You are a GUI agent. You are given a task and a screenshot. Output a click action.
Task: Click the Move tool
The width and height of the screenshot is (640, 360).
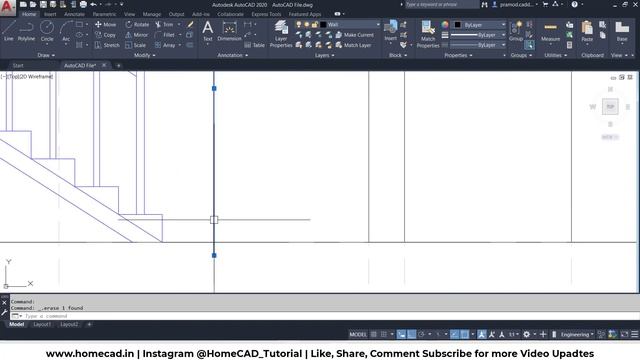pos(105,24)
